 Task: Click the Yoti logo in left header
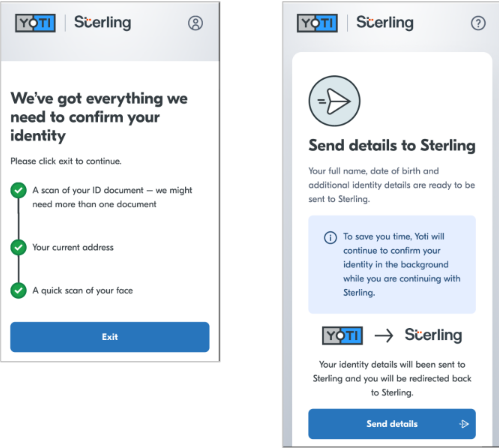[x=35, y=23]
